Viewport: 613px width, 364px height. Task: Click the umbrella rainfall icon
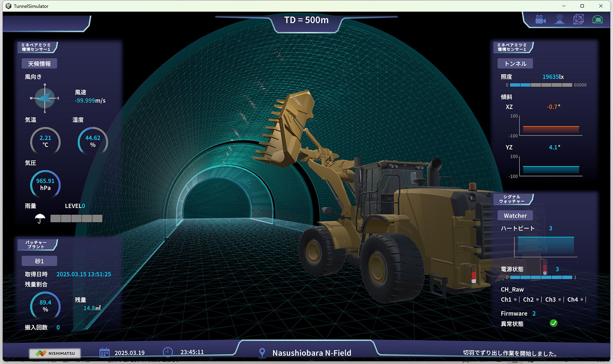tap(40, 218)
